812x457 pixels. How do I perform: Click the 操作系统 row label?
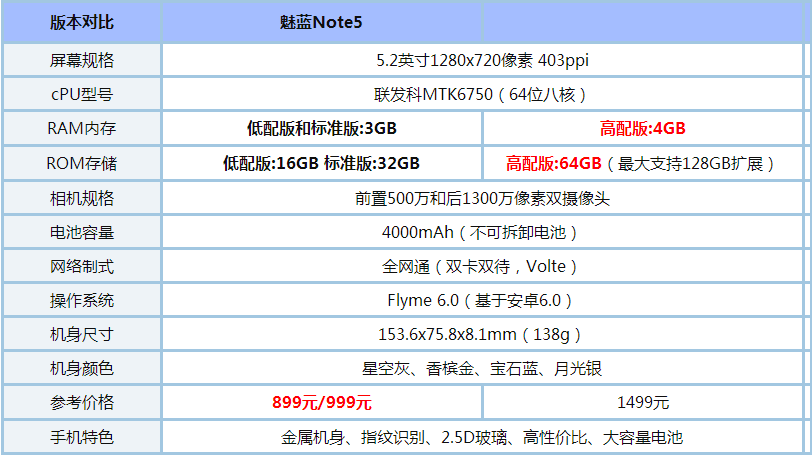coord(82,300)
